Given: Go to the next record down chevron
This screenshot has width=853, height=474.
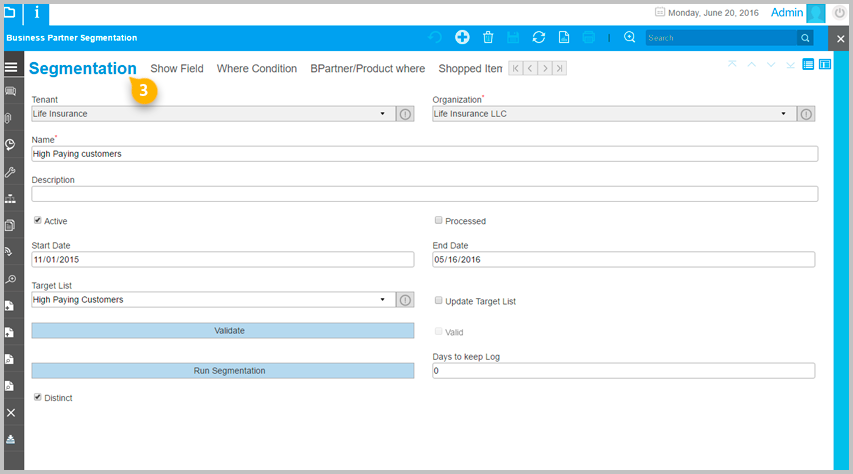Looking at the screenshot, I should [771, 65].
